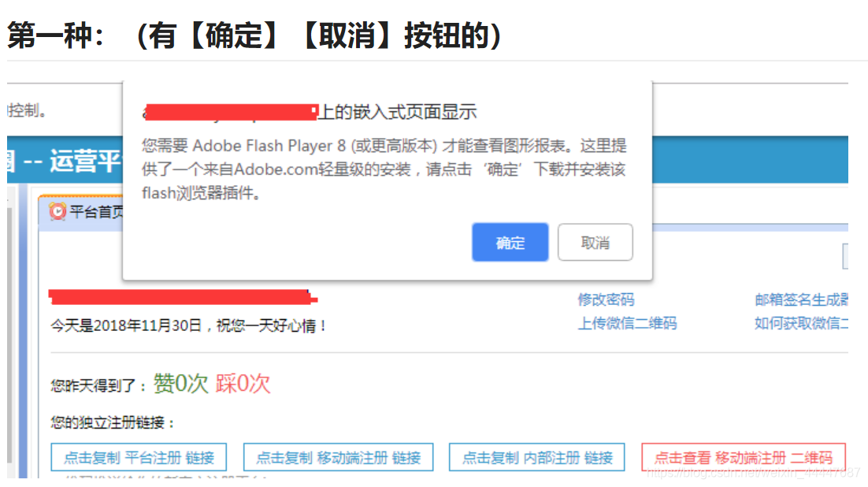Click the dialog title 上的嵌入式页面显示
The height and width of the screenshot is (487, 868).
pos(397,112)
